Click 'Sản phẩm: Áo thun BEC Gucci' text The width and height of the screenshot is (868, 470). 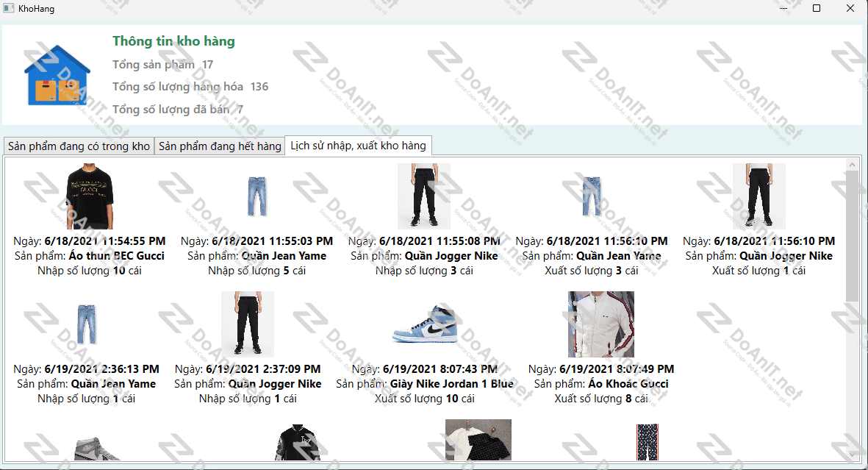(90, 255)
